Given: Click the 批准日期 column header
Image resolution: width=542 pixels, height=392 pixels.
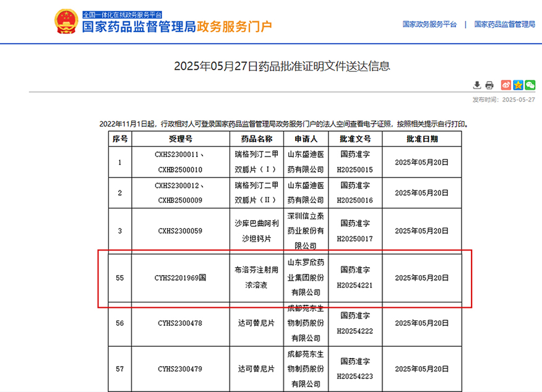Looking at the screenshot, I should point(421,138).
